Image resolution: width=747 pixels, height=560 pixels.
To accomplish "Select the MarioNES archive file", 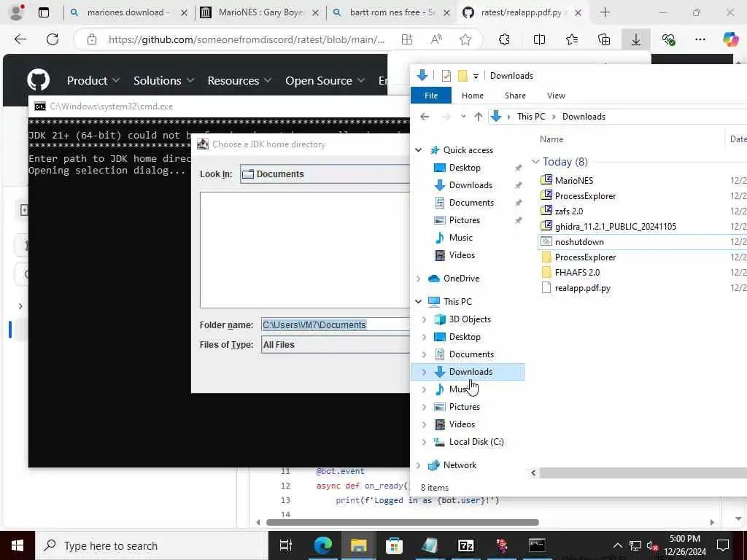I will [573, 181].
